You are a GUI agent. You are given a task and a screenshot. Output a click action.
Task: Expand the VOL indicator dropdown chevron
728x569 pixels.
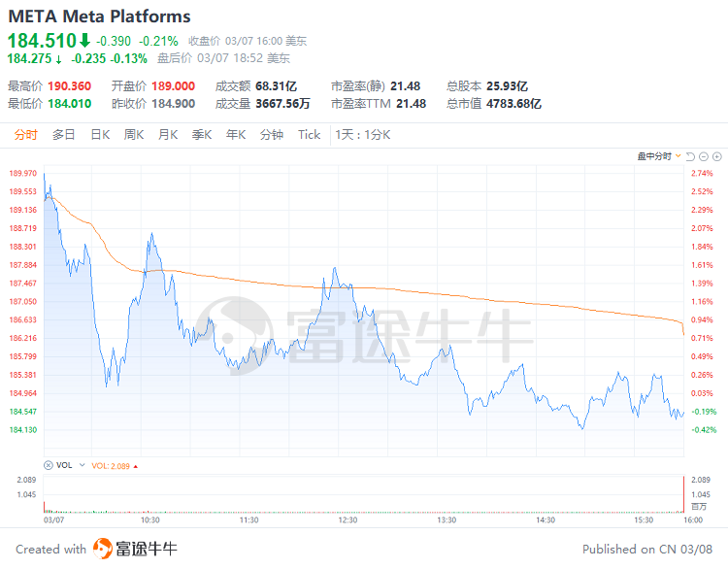point(83,465)
